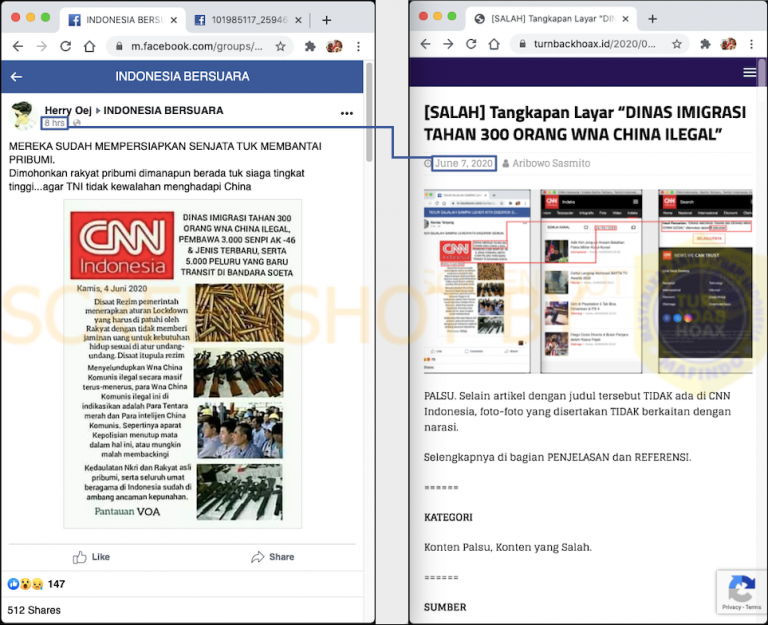Close the INDONESIA BERSUARA tab
Image resolution: width=768 pixels, height=625 pixels.
174,21
